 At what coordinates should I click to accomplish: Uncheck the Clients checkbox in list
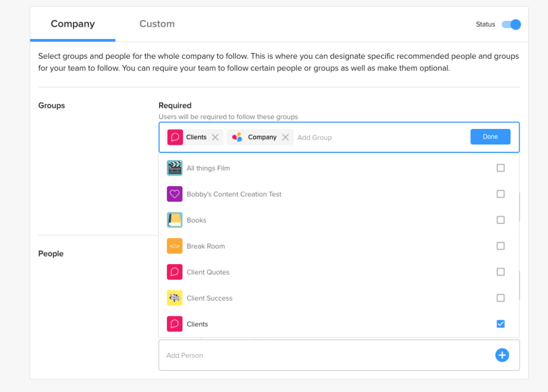pos(500,324)
